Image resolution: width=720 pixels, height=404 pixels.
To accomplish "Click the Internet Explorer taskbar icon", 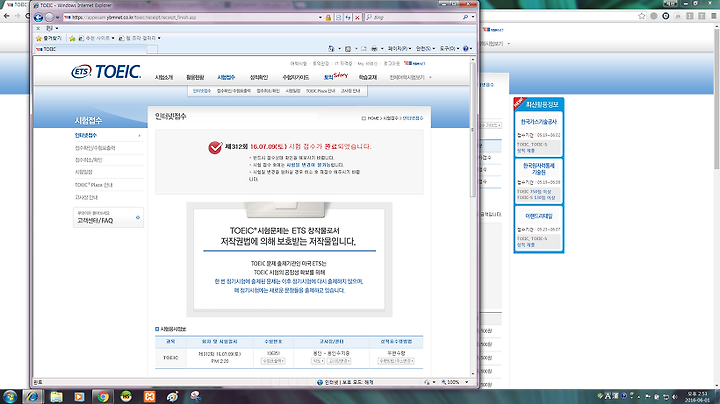I will point(33,396).
